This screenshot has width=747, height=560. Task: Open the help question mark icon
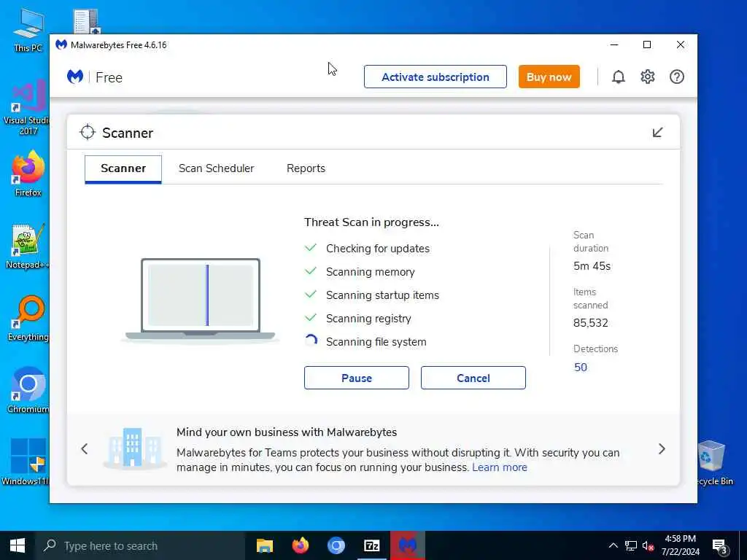[x=676, y=77]
